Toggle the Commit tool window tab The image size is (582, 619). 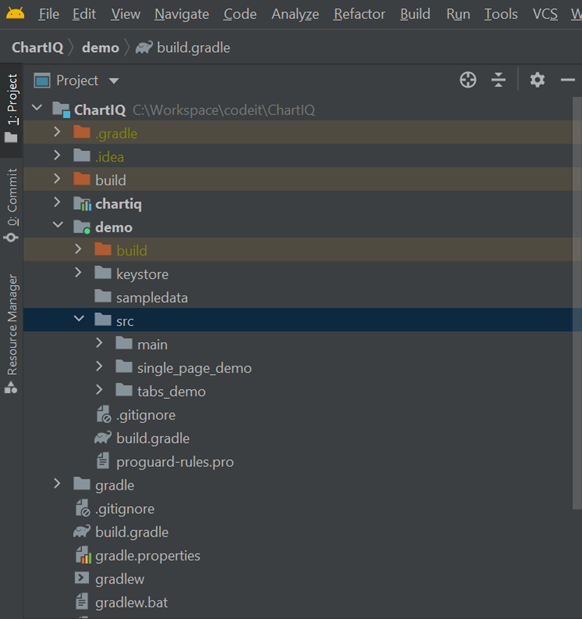click(11, 204)
